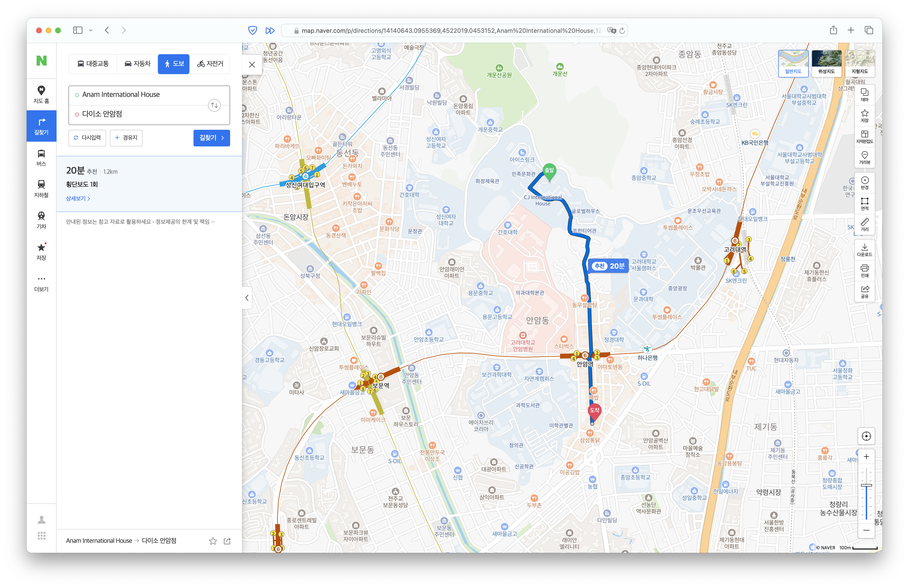
Task: Click the 길찾기 search route button
Action: 212,138
